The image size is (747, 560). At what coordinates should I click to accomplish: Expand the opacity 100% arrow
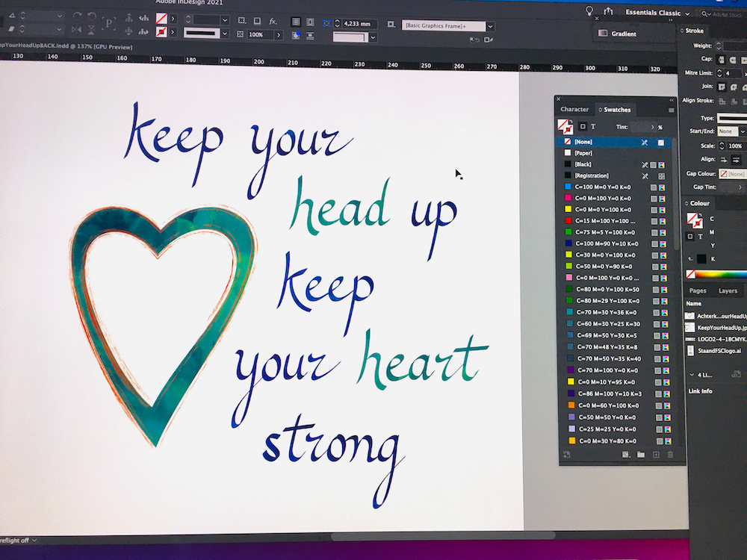point(279,35)
